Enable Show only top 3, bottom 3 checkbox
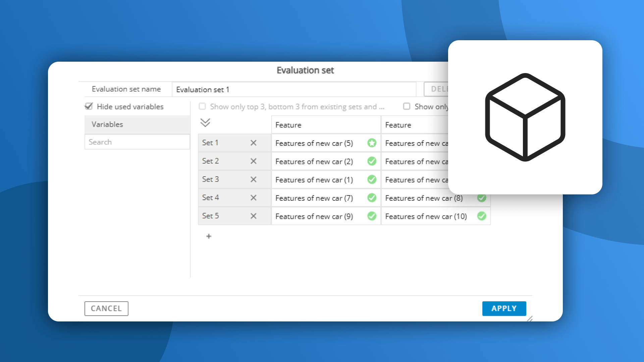 pyautogui.click(x=202, y=107)
